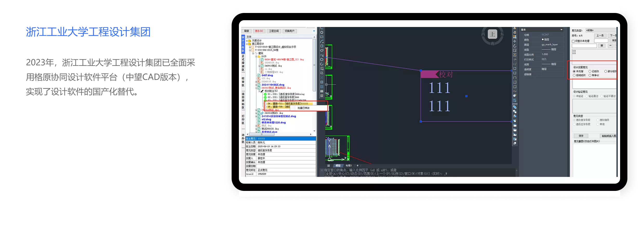Toggle 仅显示未处理 checkbox
Image resolution: width=644 pixels, height=235 pixels.
point(573,41)
